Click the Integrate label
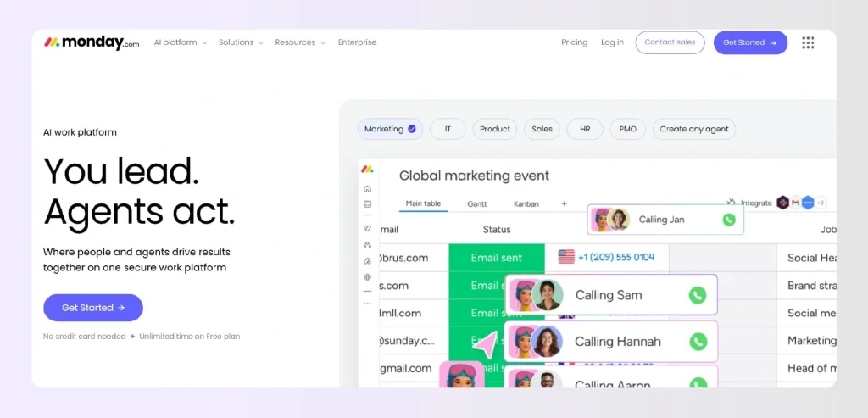The width and height of the screenshot is (868, 418). pyautogui.click(x=756, y=203)
